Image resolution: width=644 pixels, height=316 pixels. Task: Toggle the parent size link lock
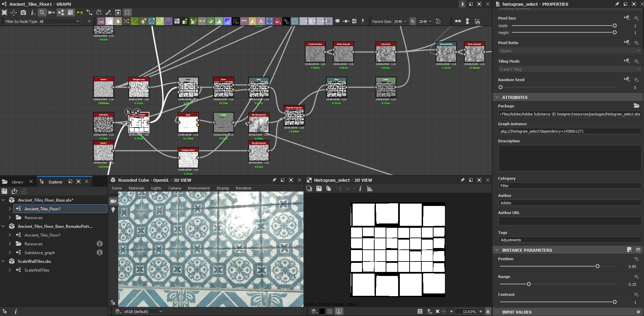(413, 21)
